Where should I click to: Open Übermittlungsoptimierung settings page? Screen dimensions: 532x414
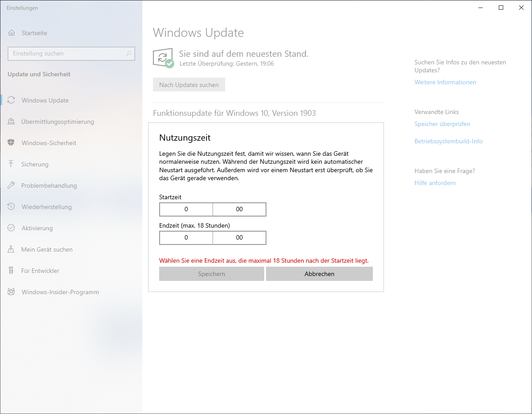(71, 122)
